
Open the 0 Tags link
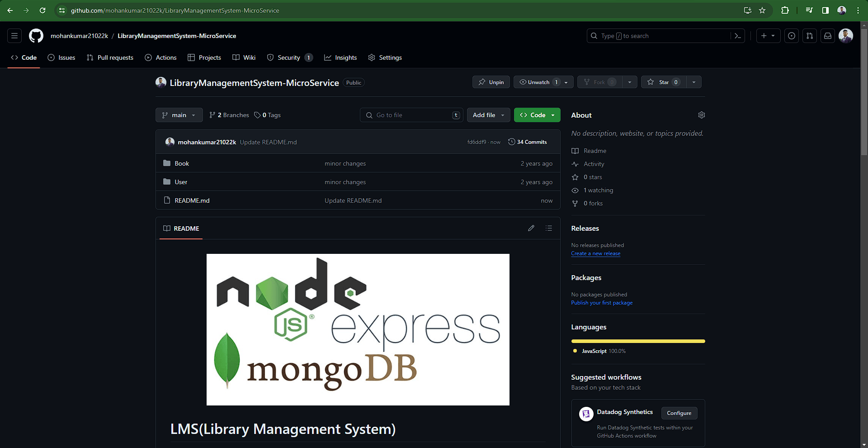[268, 115]
